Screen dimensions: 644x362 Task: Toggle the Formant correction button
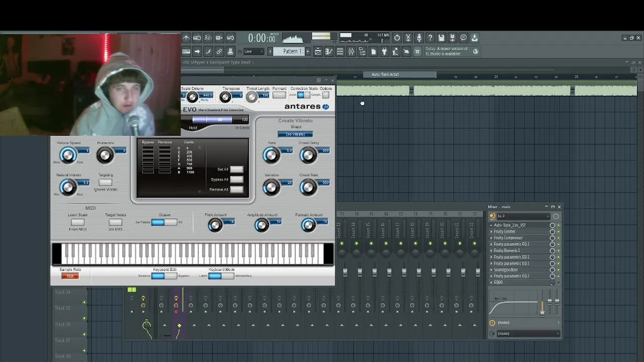tap(279, 95)
